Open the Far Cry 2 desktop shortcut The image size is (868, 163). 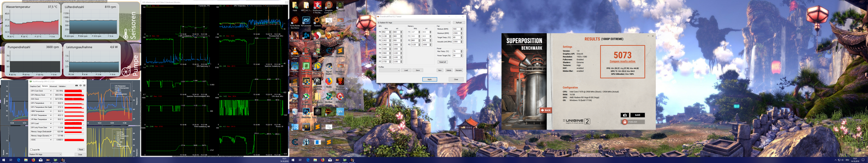[329, 37]
